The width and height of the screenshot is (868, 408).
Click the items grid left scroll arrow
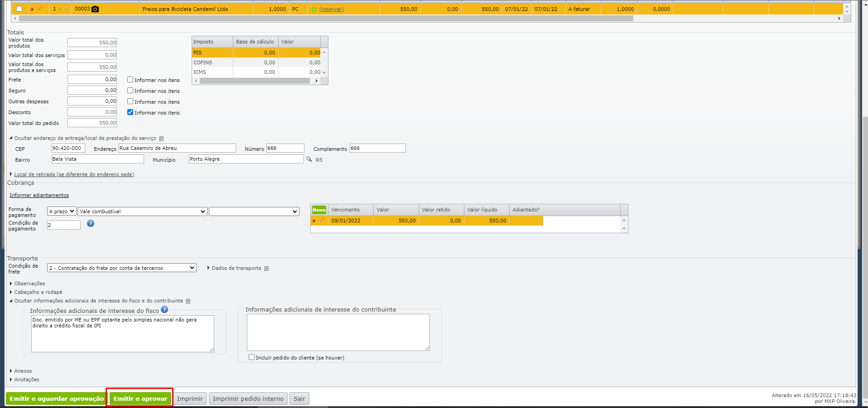[x=15, y=19]
